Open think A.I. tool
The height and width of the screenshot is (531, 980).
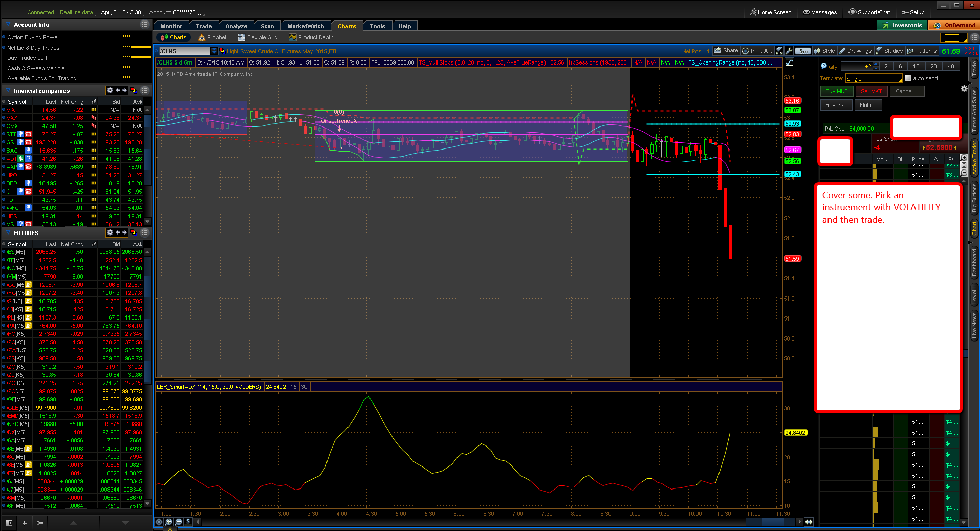[756, 51]
